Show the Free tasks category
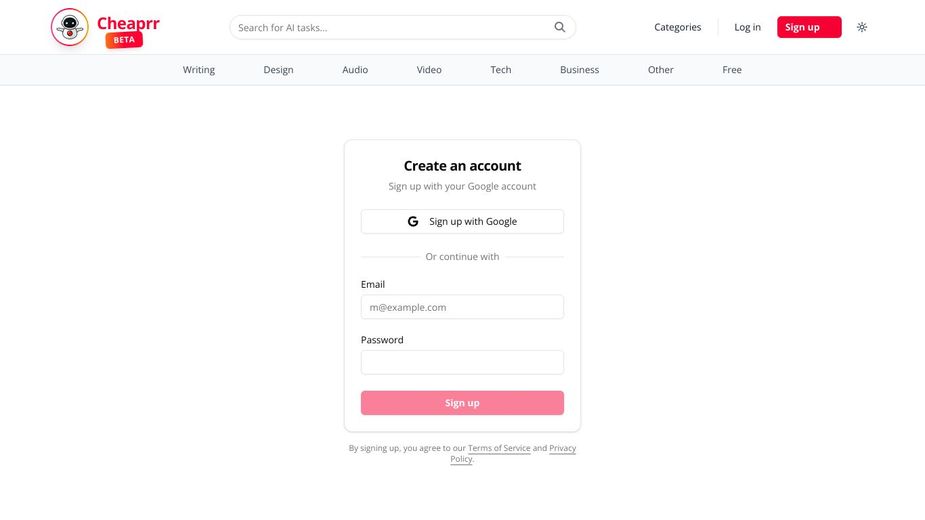Screen dimensions: 925x520 (732, 70)
